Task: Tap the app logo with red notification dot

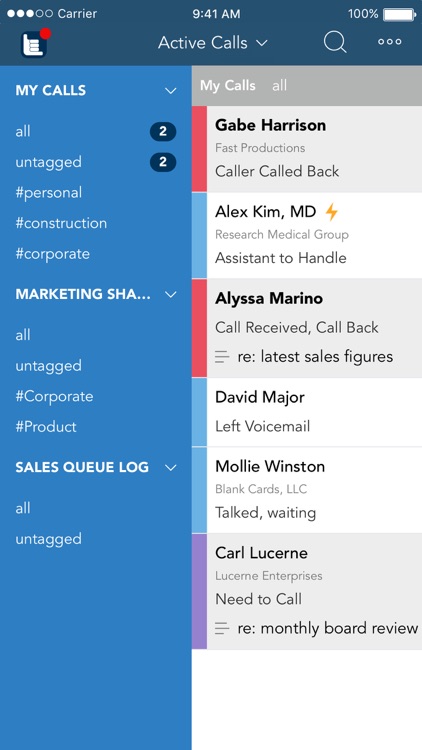Action: (35, 43)
